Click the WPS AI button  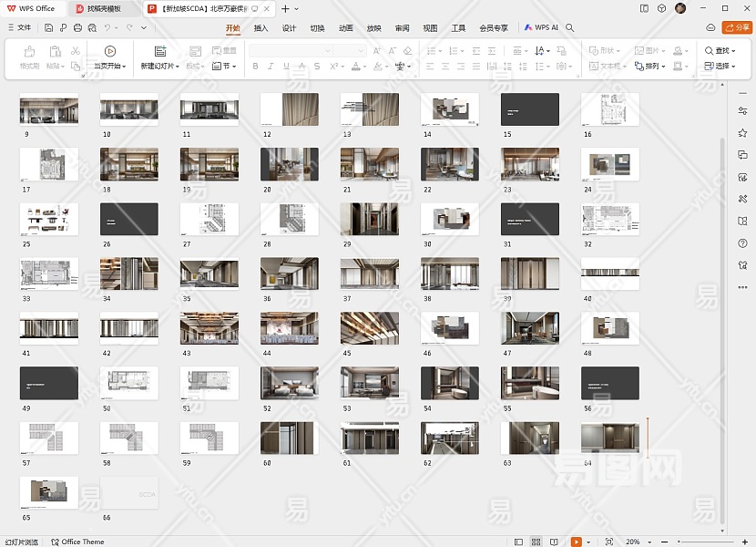click(541, 28)
